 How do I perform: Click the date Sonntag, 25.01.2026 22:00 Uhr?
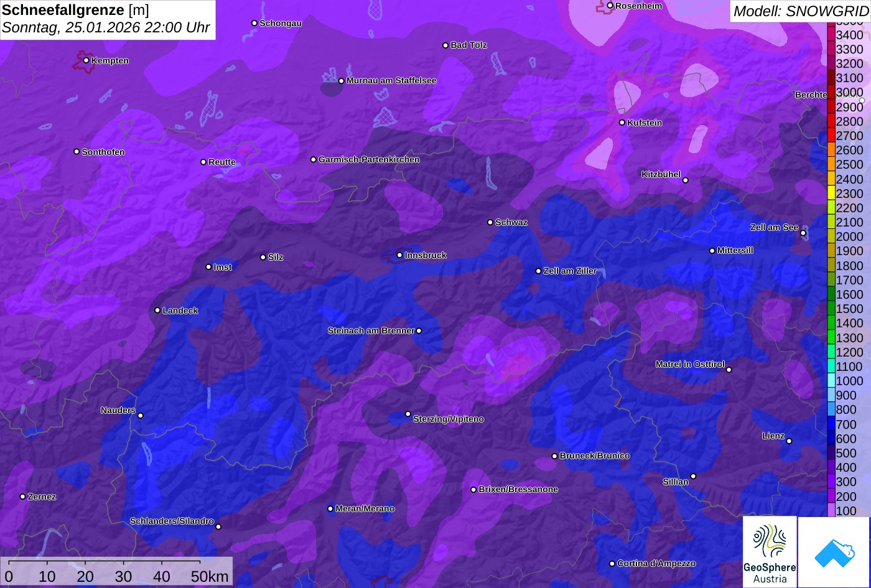tap(106, 28)
